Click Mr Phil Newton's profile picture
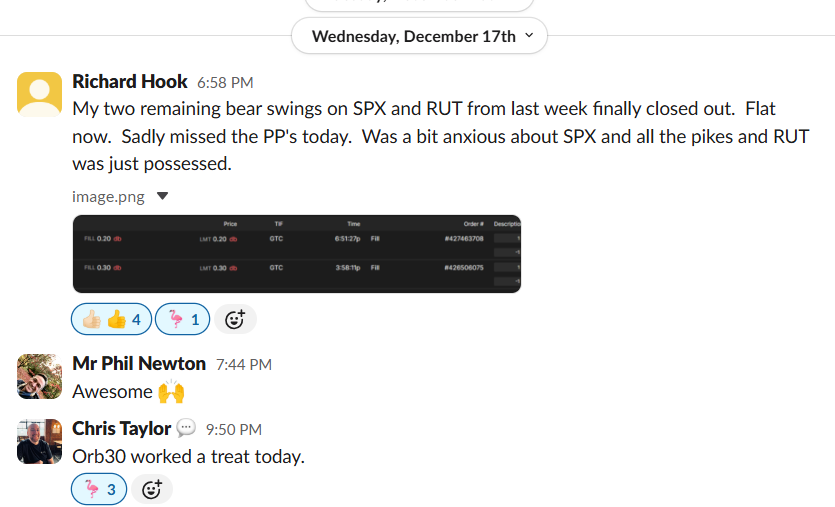 tap(40, 375)
